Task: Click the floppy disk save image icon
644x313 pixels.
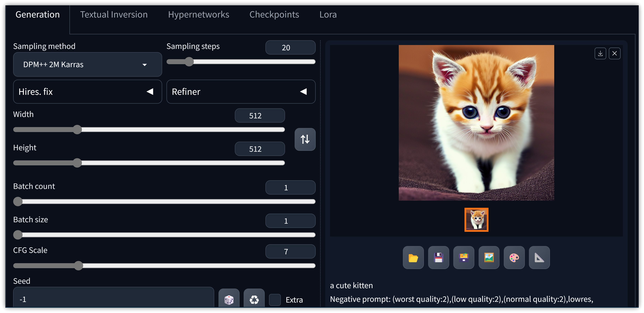Action: point(438,258)
